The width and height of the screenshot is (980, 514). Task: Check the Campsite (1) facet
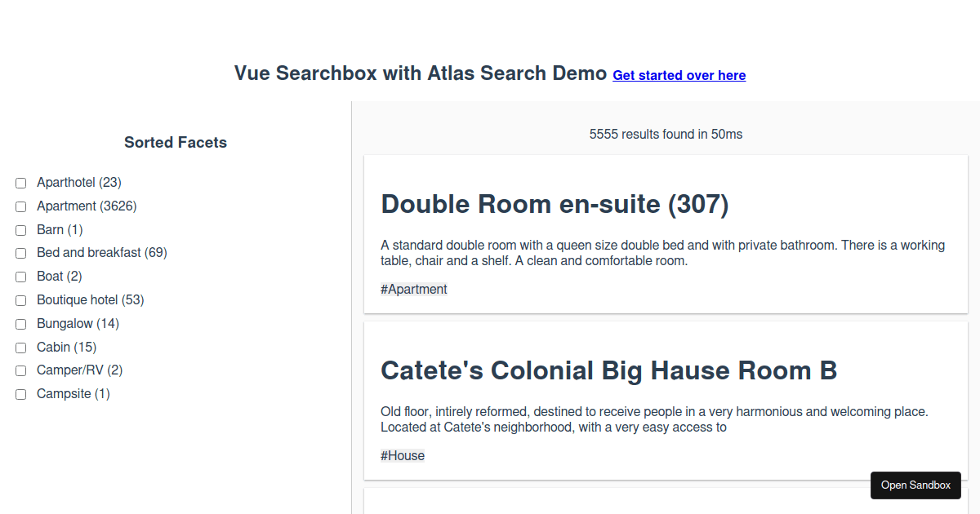[x=21, y=394]
